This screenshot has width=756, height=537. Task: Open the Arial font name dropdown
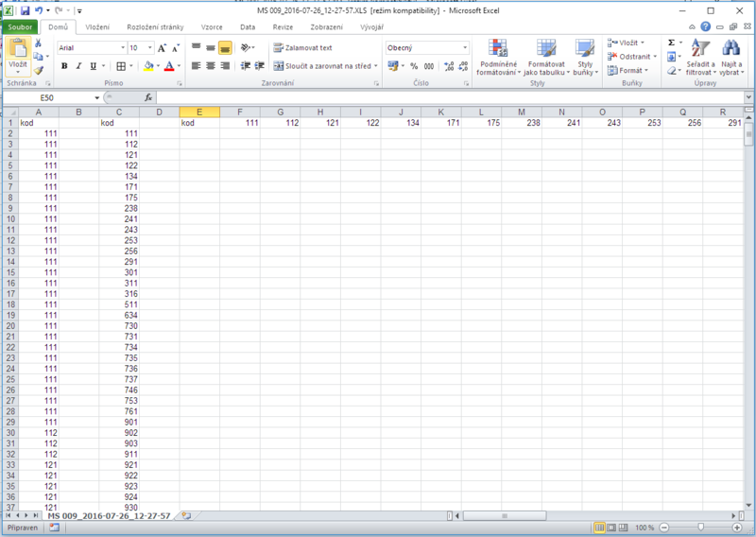click(123, 48)
